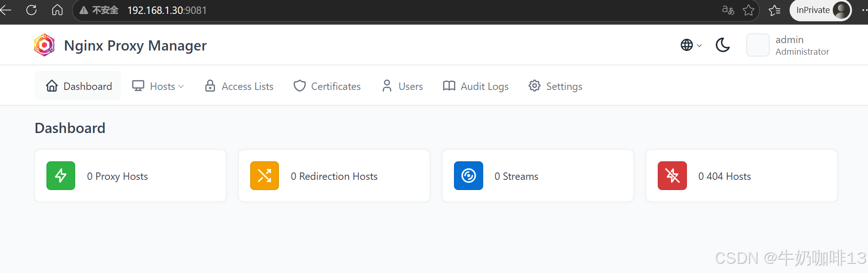Viewport: 868px width, 273px height.
Task: Click the green Proxy Hosts lightning icon
Action: point(61,176)
